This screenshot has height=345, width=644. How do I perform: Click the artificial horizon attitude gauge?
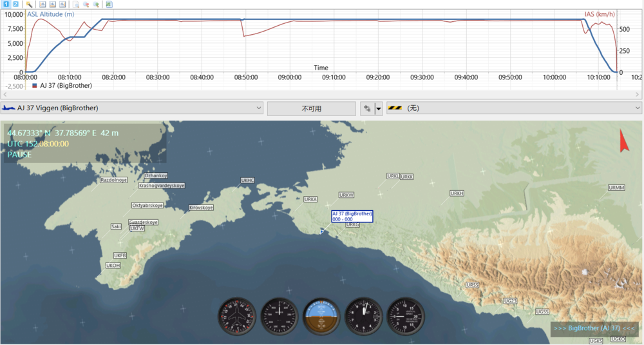(321, 317)
